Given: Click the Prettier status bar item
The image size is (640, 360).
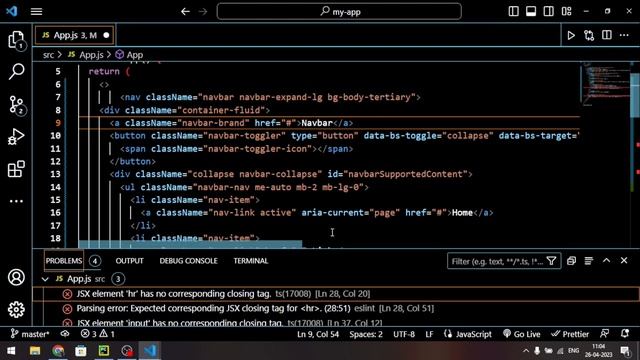Looking at the screenshot, I should 570,334.
